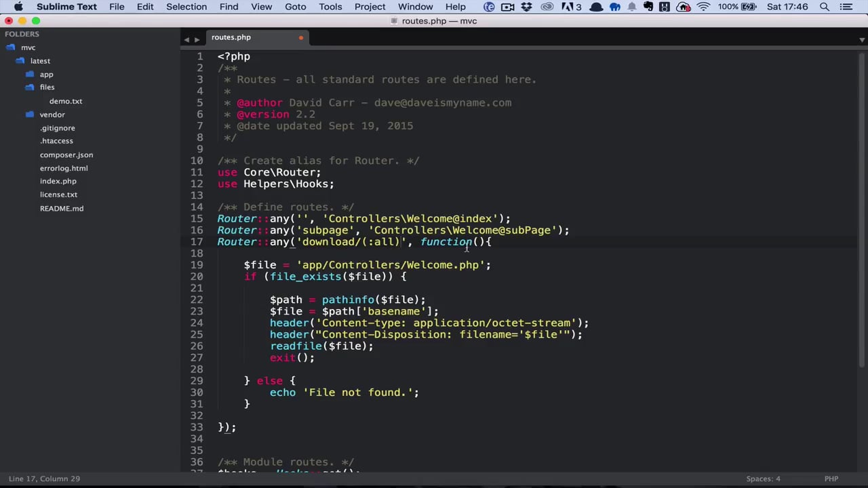Open the Selection menu
The width and height of the screenshot is (868, 488).
(186, 7)
